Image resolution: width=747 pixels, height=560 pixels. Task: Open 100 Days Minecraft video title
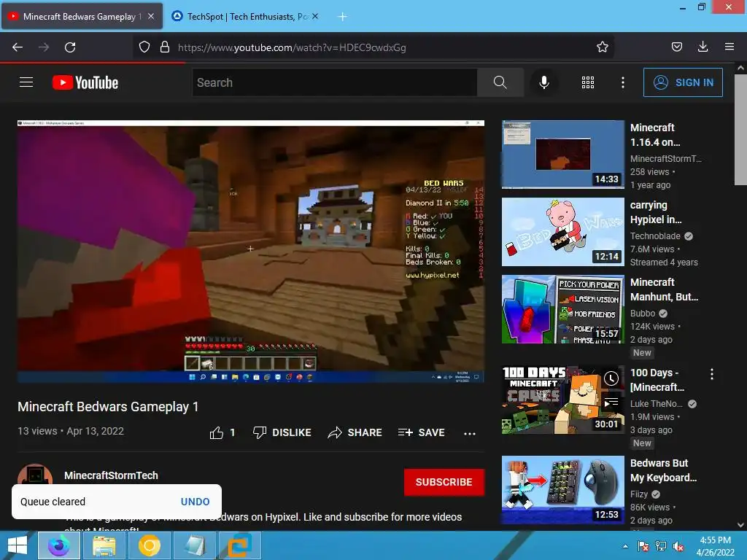pos(657,380)
